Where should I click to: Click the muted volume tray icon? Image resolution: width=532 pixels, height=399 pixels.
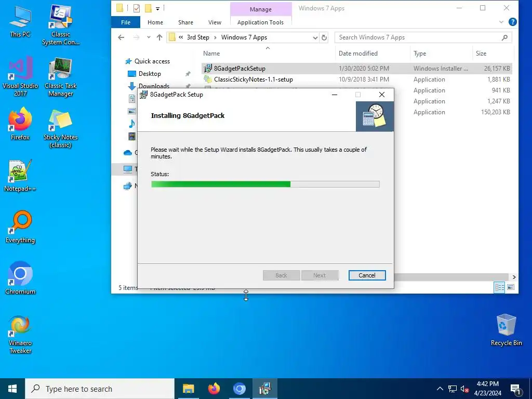(x=464, y=389)
